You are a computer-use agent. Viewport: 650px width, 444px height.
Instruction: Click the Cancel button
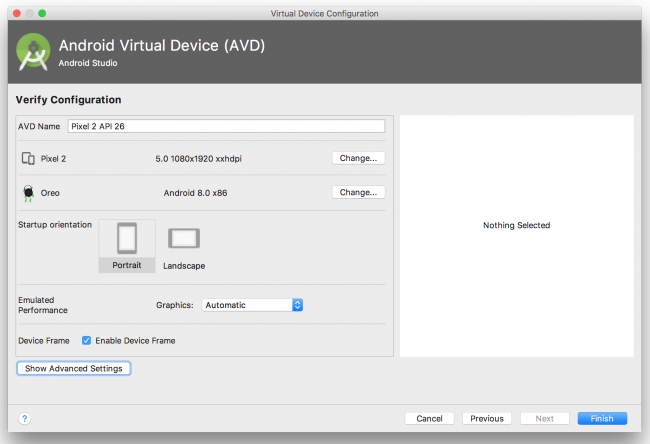(429, 418)
